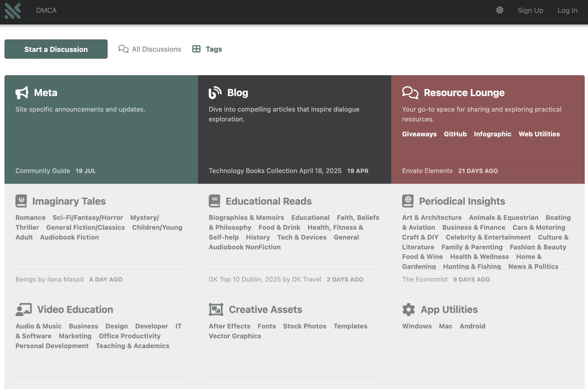588x389 pixels.
Task: Click the Video Education presenter icon
Action: [x=24, y=310]
